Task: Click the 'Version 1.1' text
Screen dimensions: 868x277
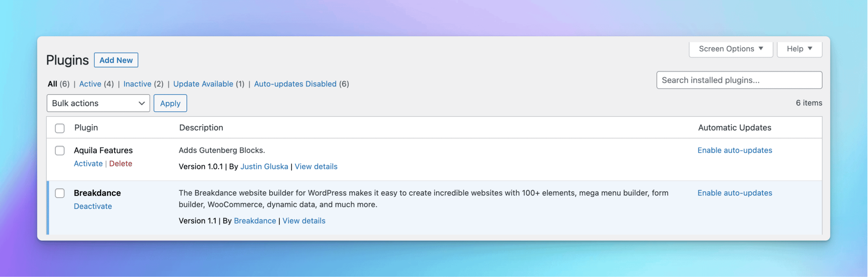Action: pyautogui.click(x=198, y=221)
